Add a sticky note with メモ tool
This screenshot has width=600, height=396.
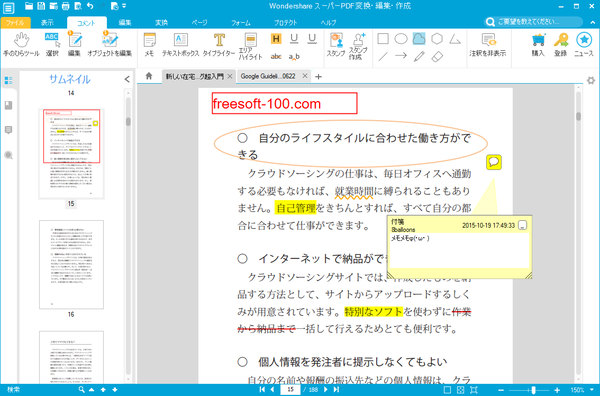[x=149, y=45]
